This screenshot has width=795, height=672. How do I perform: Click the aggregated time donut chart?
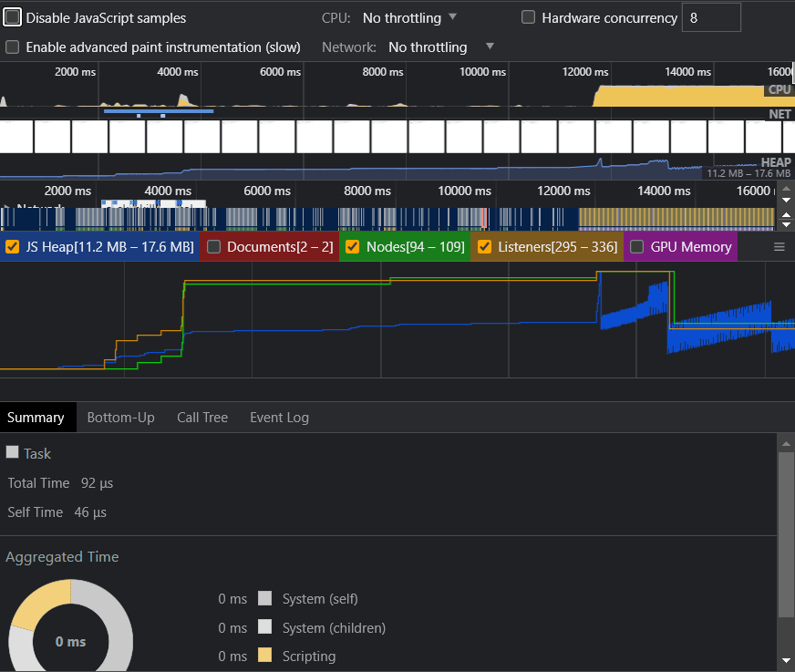tap(70, 626)
